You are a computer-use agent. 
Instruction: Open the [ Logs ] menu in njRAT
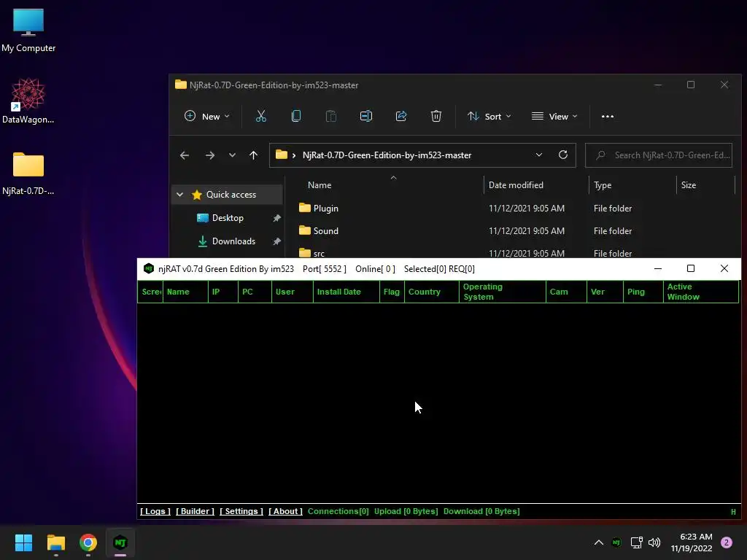pyautogui.click(x=155, y=511)
